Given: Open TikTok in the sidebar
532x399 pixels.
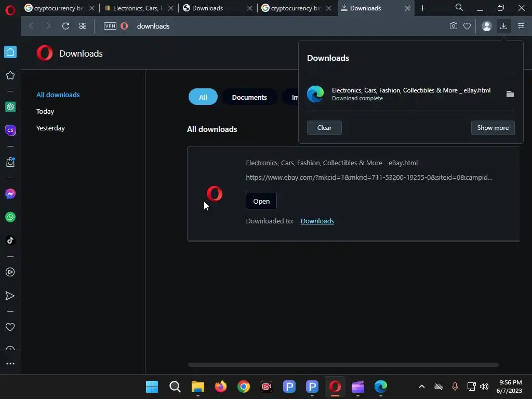Looking at the screenshot, I should [10, 240].
